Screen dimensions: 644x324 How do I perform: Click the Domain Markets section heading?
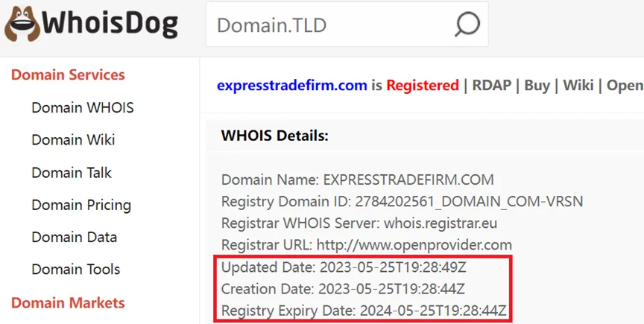pos(68,302)
